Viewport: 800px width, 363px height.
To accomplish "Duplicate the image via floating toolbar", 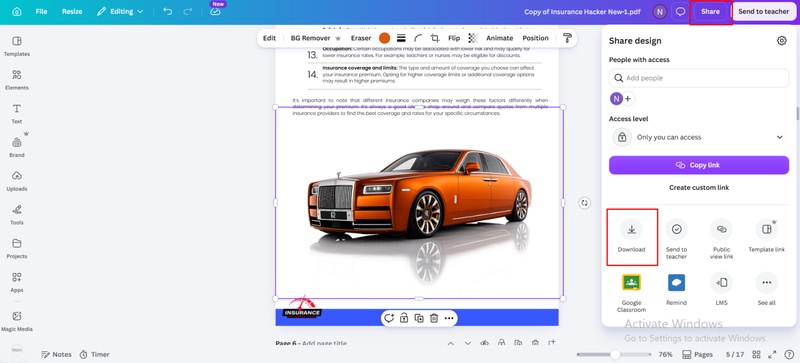I will tap(419, 318).
